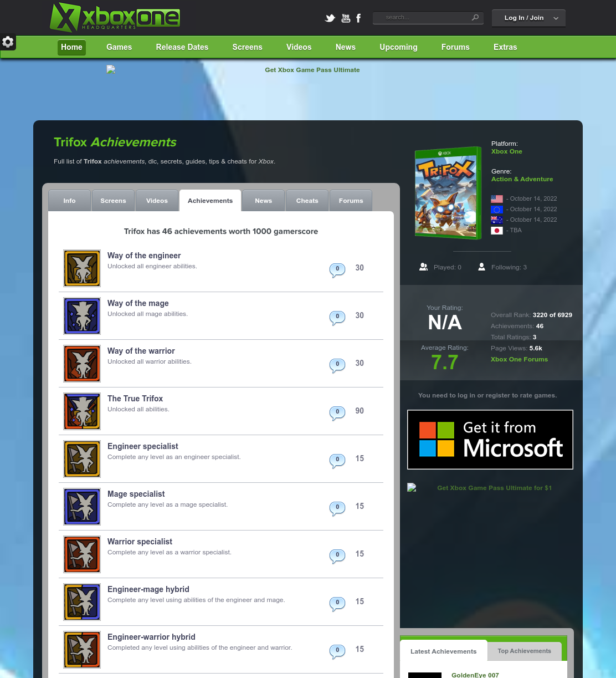Click the Engineer-mage hybrid achievement icon

click(x=82, y=602)
